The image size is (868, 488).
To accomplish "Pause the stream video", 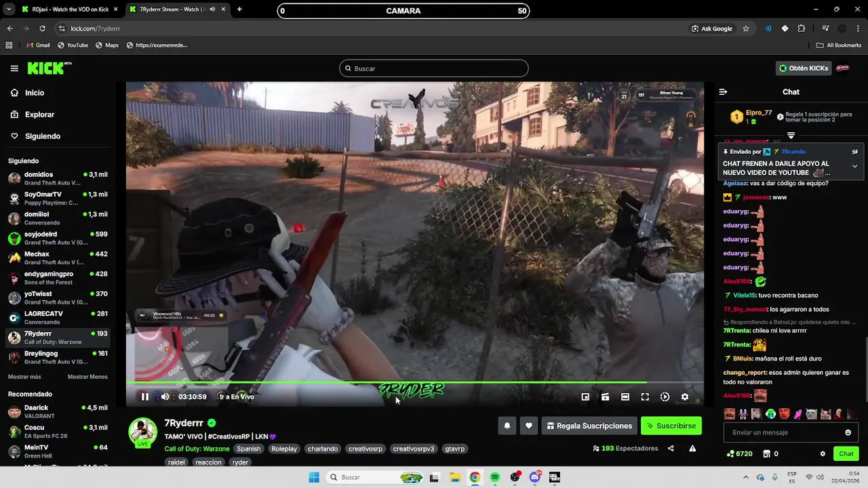I will 144,396.
